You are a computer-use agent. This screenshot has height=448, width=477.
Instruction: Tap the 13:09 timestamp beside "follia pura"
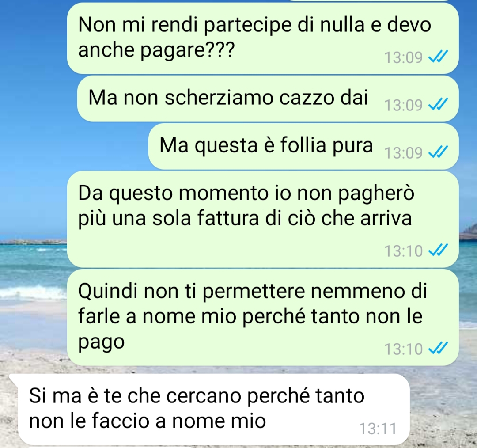click(x=403, y=152)
